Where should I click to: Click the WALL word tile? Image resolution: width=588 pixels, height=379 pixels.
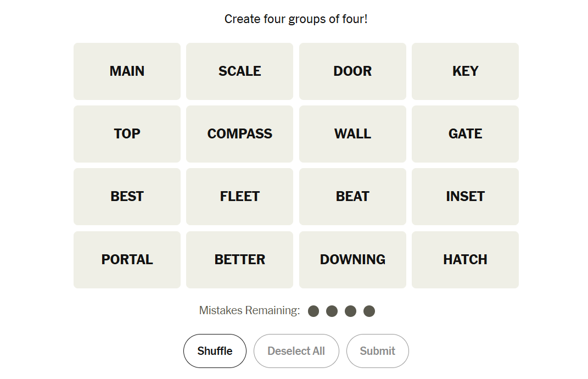pos(352,134)
